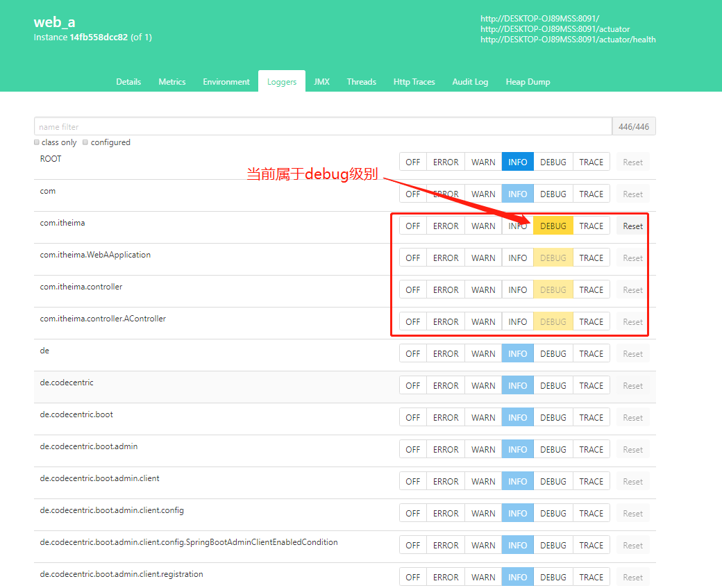The image size is (722, 588).
Task: Set com.itheima logger to TRACE
Action: pos(591,226)
